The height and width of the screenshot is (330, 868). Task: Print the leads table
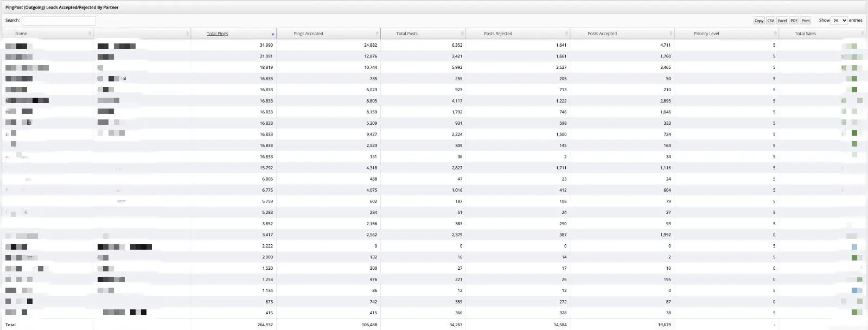[806, 21]
